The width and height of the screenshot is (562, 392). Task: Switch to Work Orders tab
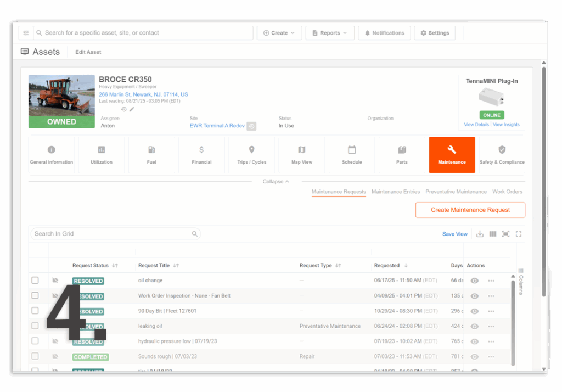507,192
